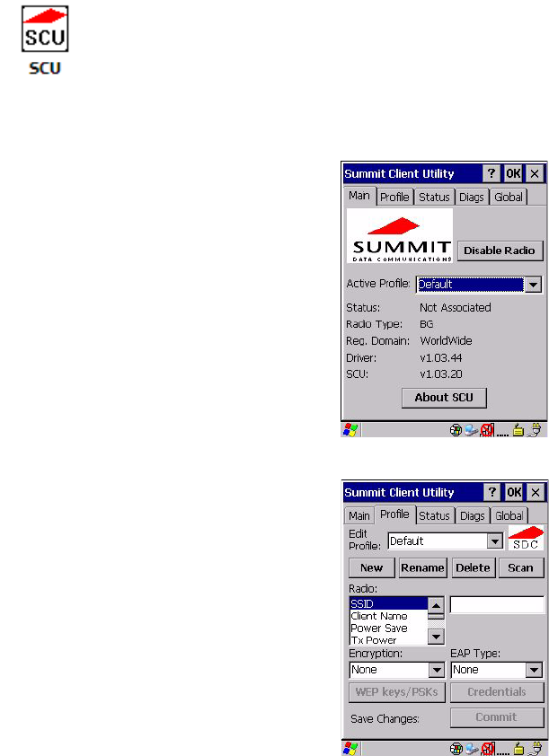Click Start flag below the About SCU window
The height and width of the screenshot is (756, 549).
point(350,429)
